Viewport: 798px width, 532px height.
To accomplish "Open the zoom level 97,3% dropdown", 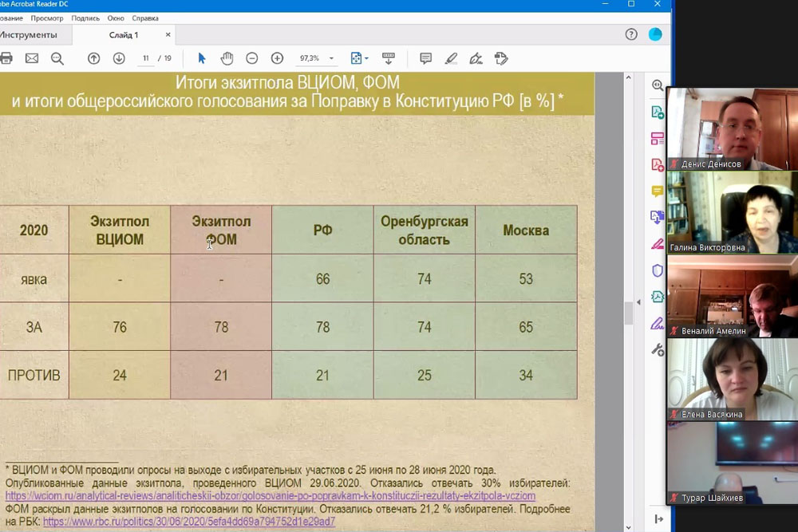I will (x=332, y=59).
